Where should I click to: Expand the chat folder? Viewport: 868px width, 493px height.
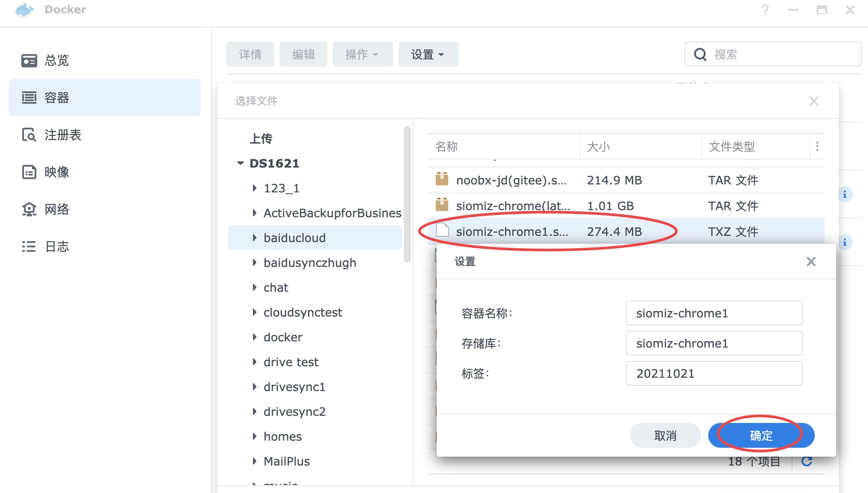[254, 287]
